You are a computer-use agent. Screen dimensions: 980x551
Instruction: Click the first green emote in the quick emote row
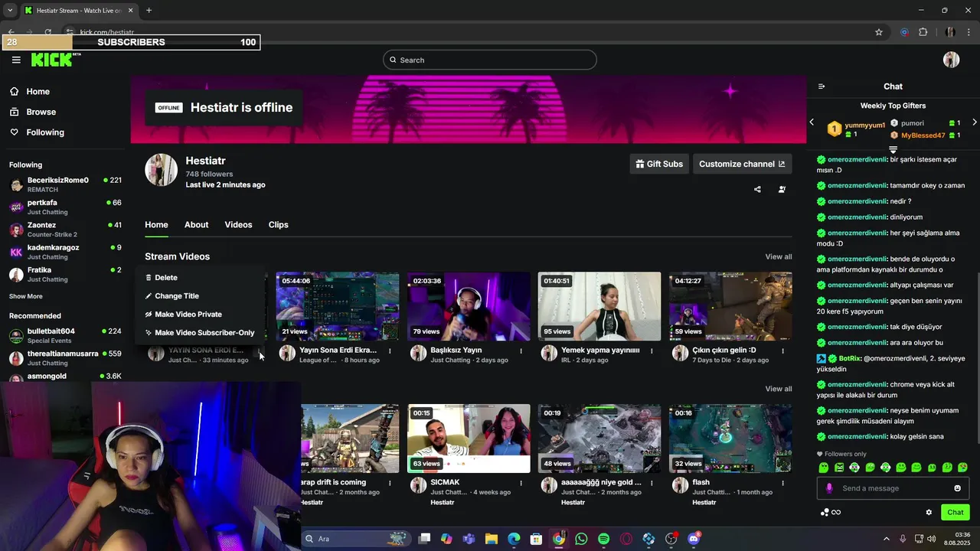pyautogui.click(x=824, y=468)
